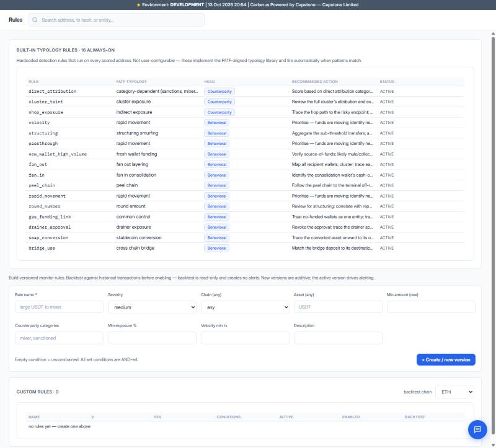Image resolution: width=496 pixels, height=448 pixels.
Task: Open the Severity dropdown set to medium
Action: point(152,307)
